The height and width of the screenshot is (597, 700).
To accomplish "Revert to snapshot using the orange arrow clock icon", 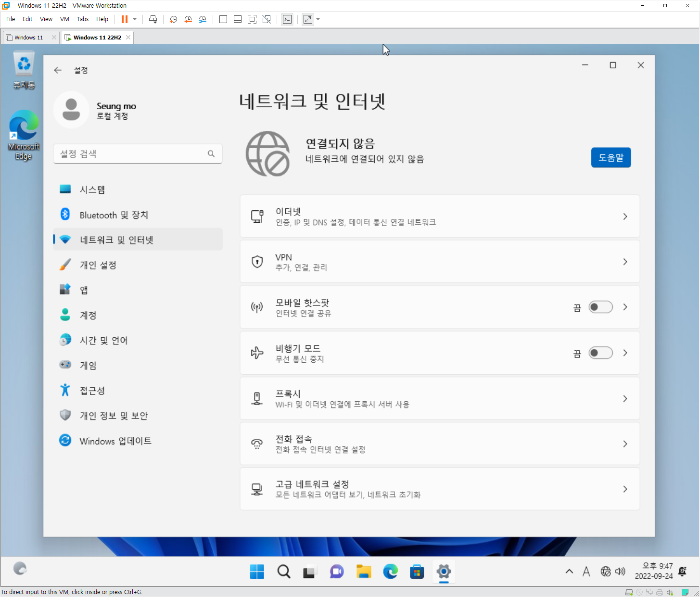I will 188,19.
